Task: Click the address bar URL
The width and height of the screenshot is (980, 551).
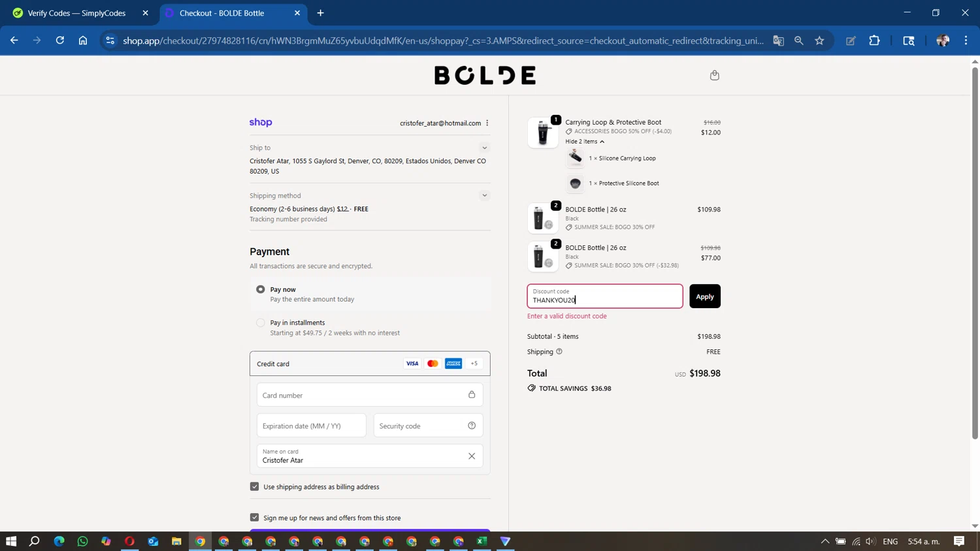Action: pyautogui.click(x=443, y=40)
